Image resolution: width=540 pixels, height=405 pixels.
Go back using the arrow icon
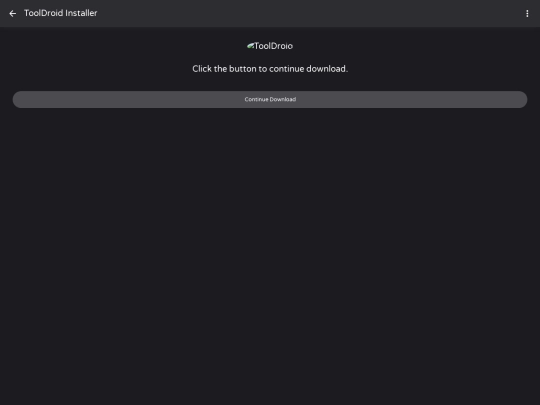13,13
